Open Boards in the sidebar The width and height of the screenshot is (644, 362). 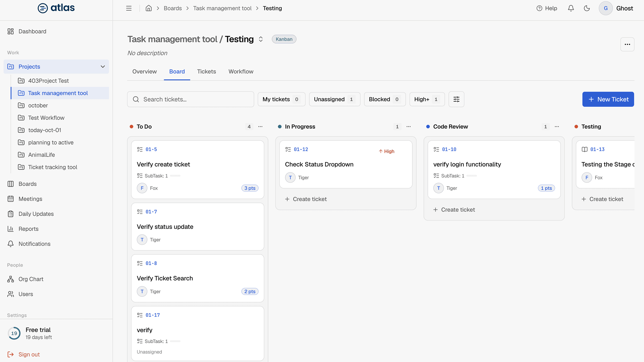point(56,184)
